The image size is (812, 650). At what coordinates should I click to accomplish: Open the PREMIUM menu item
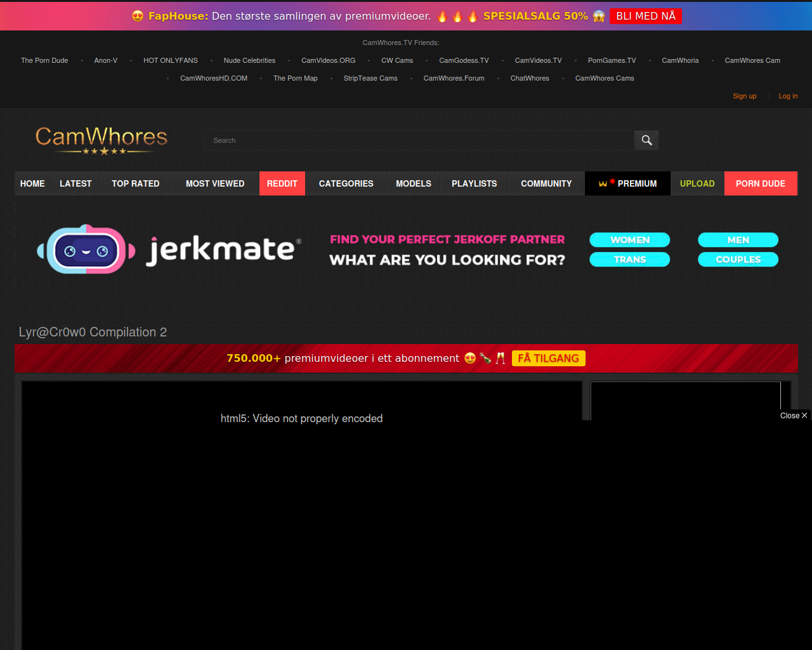pyautogui.click(x=627, y=183)
